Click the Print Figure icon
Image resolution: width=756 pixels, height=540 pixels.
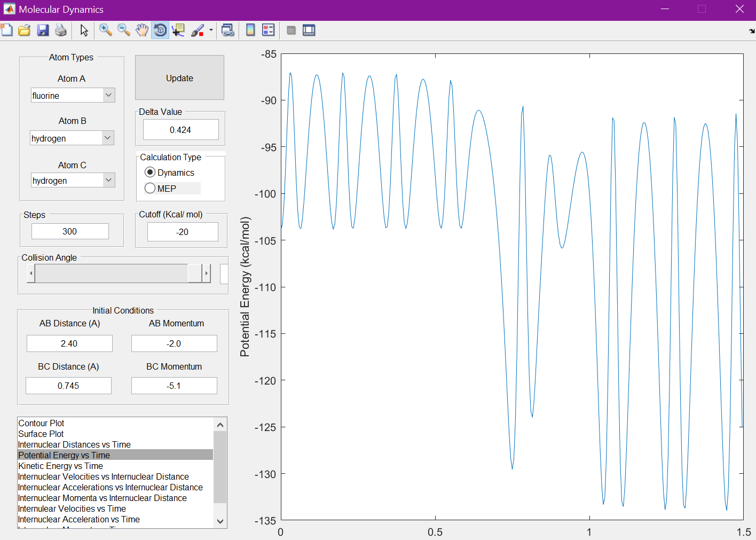[61, 30]
